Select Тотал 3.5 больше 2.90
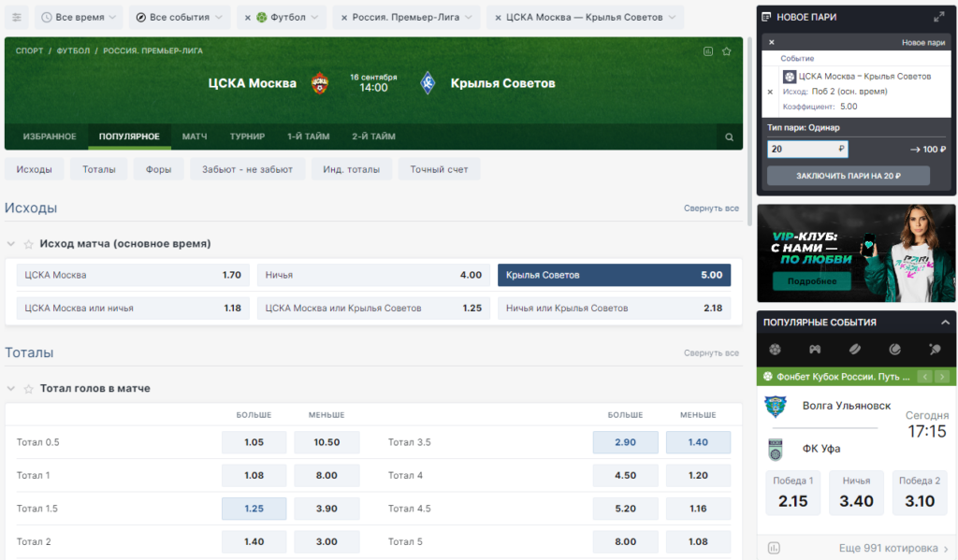Screen dimensions: 958x560 click(625, 442)
